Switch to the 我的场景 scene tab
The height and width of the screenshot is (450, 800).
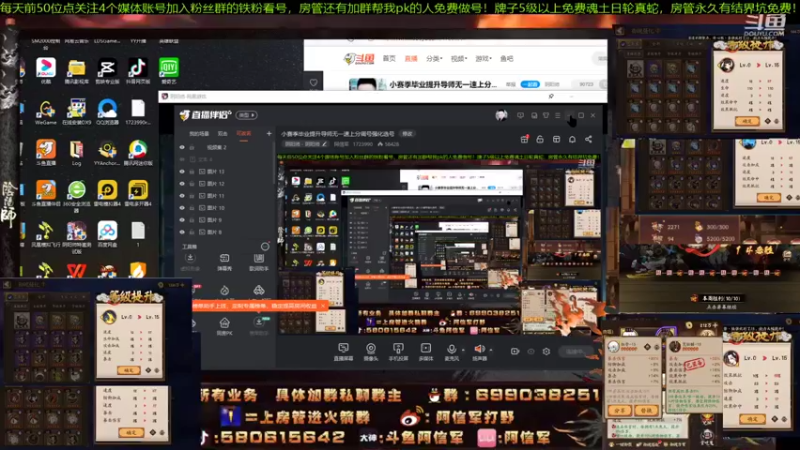[199, 134]
